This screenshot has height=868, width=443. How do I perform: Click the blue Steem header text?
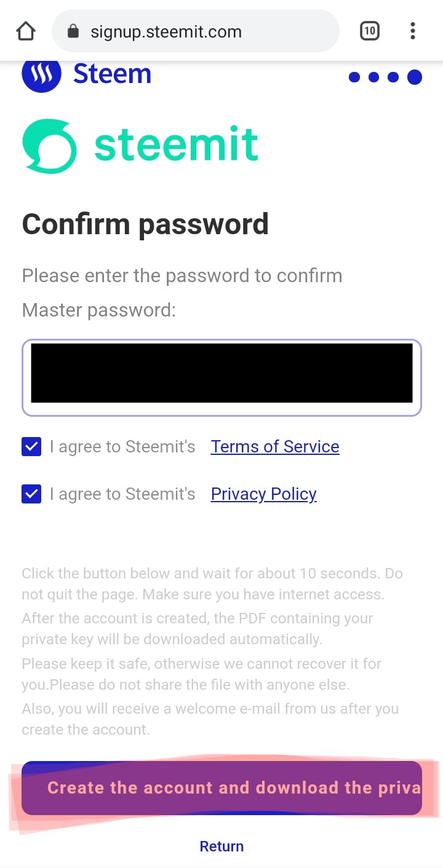point(112,74)
